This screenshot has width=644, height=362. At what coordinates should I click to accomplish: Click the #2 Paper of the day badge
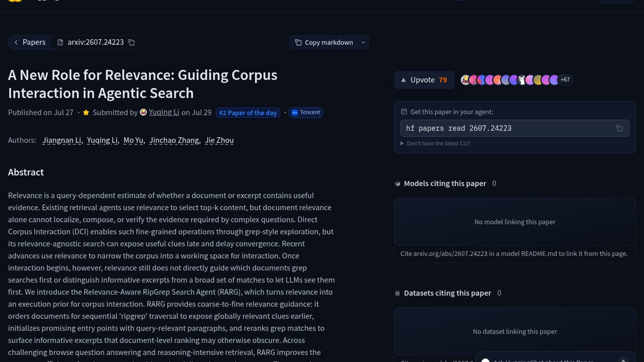tap(248, 113)
